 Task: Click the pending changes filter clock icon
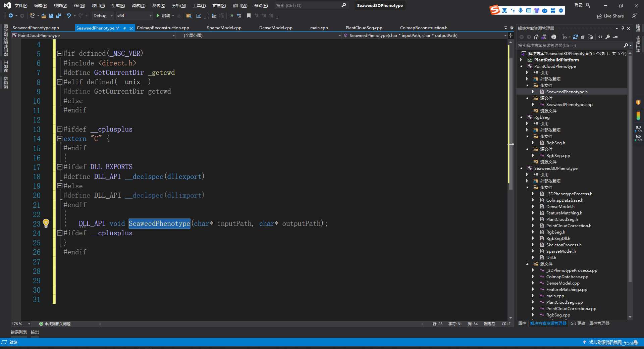point(565,37)
